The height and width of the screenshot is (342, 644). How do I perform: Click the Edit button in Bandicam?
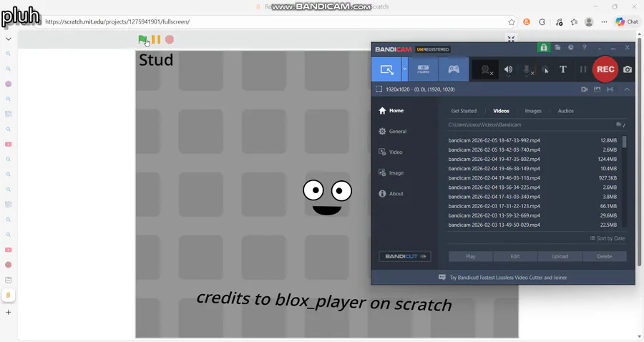[x=515, y=256]
